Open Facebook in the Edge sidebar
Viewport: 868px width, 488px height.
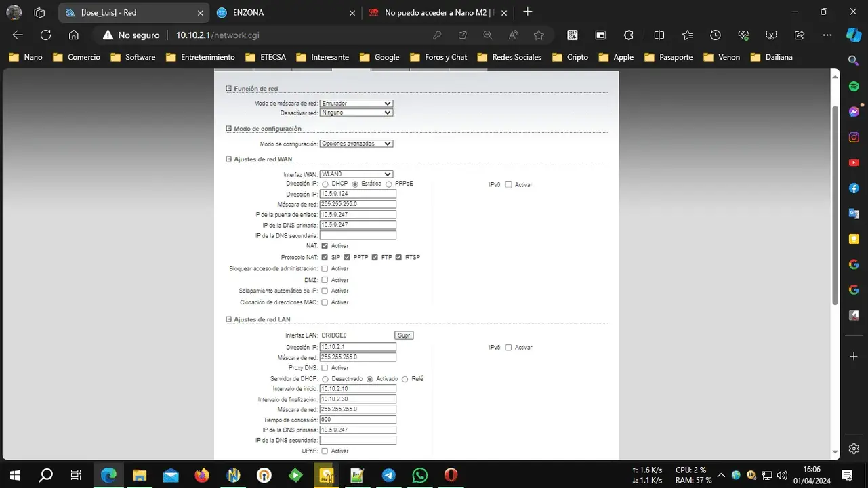(x=854, y=188)
